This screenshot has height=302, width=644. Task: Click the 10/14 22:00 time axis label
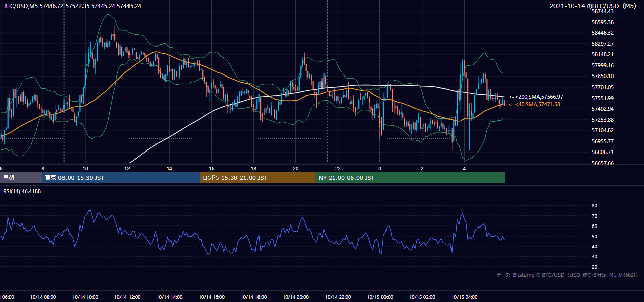(x=338, y=297)
